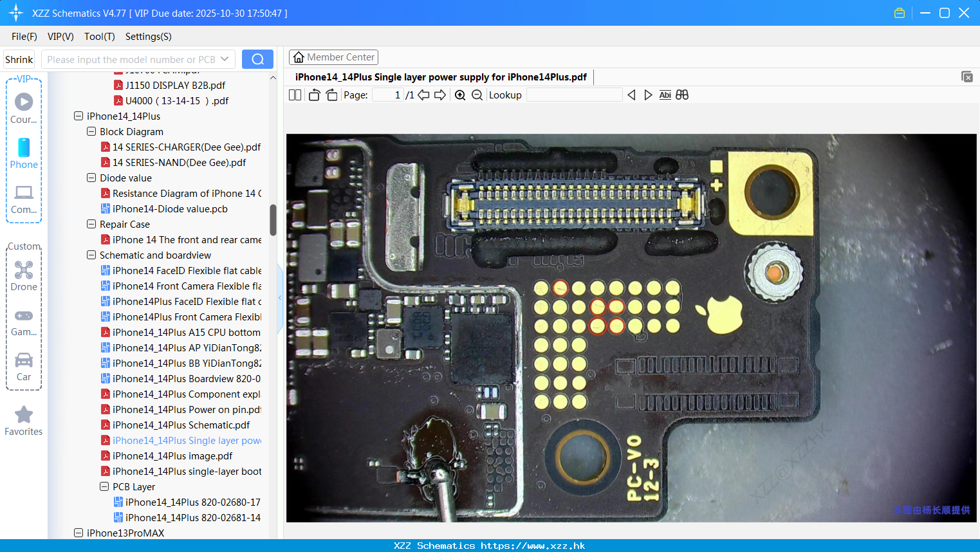Rotate page clockwise
The image size is (980, 552).
coord(331,95)
